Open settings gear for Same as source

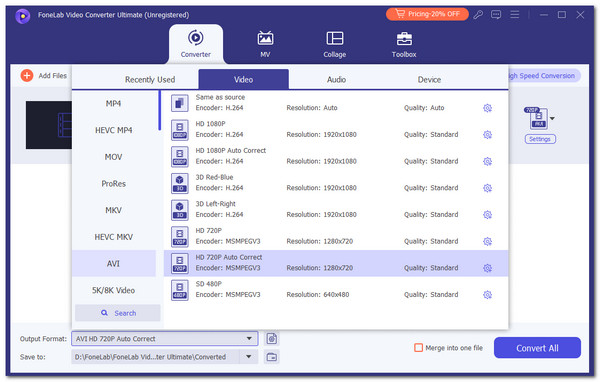pyautogui.click(x=487, y=108)
